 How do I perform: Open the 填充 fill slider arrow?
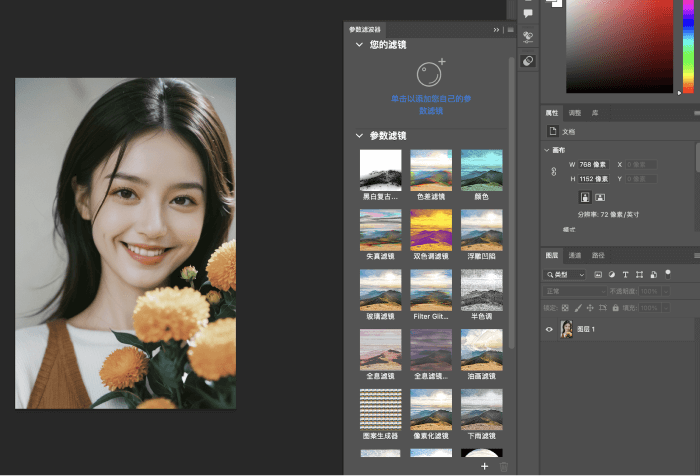coord(666,308)
